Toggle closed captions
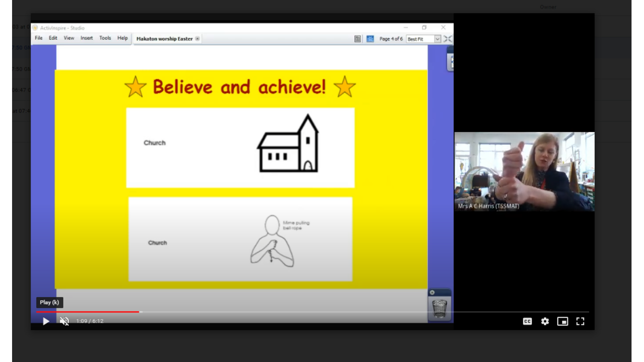Viewport: 644px width, 362px height. [x=527, y=321]
